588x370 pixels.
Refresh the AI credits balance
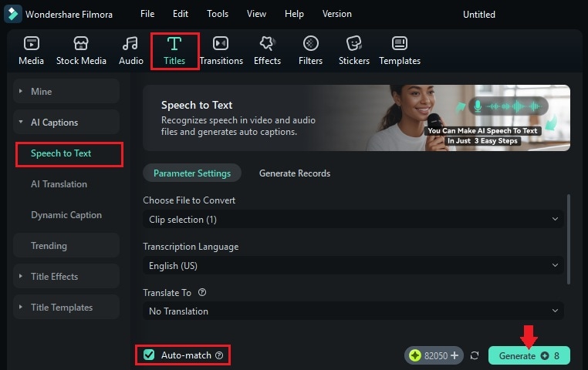coord(475,355)
